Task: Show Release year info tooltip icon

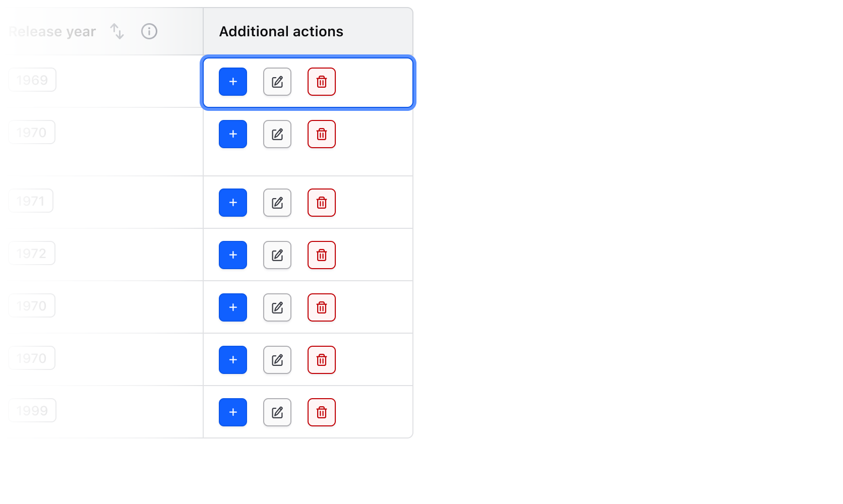Action: coord(149,31)
